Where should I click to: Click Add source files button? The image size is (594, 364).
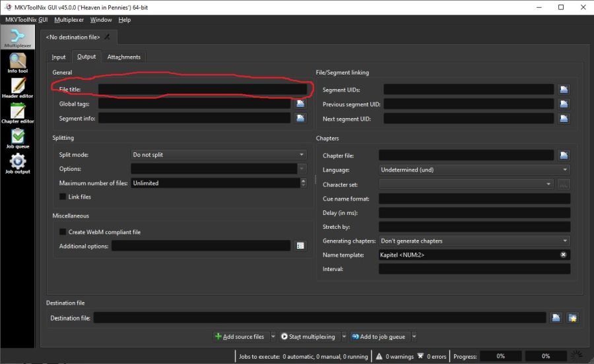click(x=241, y=336)
